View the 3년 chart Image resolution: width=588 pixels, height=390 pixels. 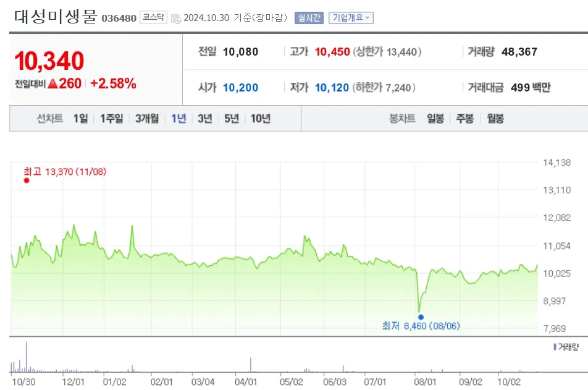tap(204, 118)
